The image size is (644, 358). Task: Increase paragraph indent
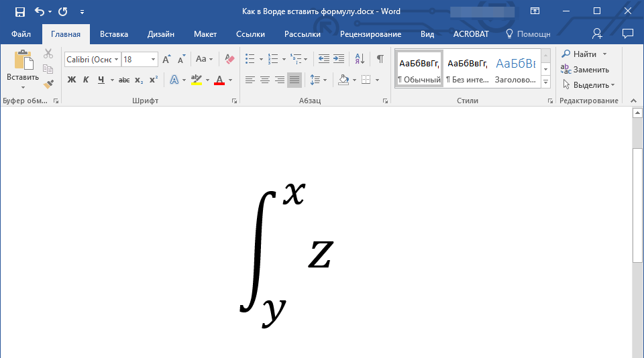[x=338, y=59]
